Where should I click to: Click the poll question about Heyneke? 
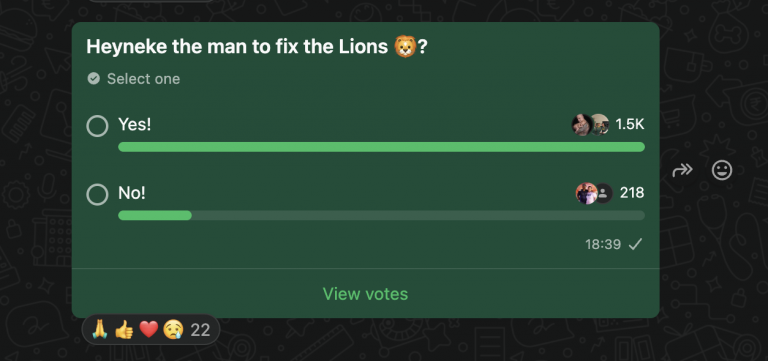click(x=257, y=48)
